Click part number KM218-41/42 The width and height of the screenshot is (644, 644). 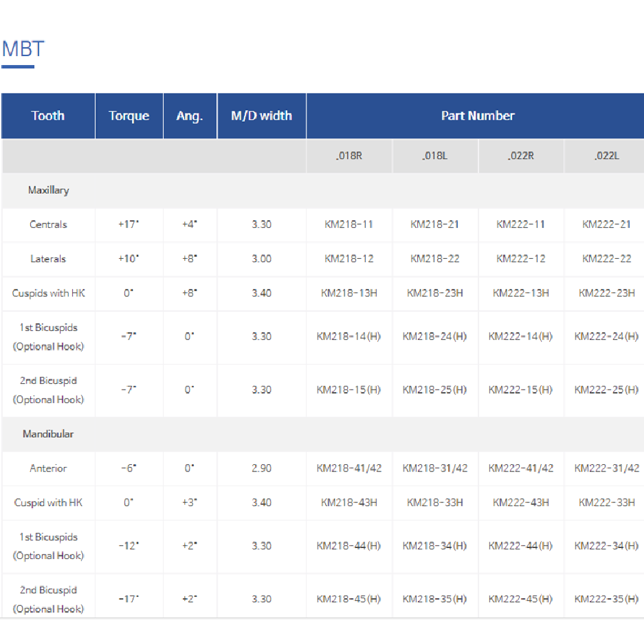click(x=349, y=468)
